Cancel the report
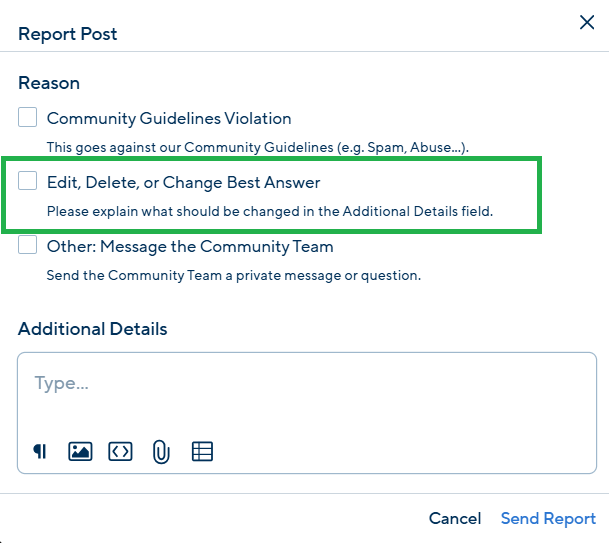 pos(455,519)
